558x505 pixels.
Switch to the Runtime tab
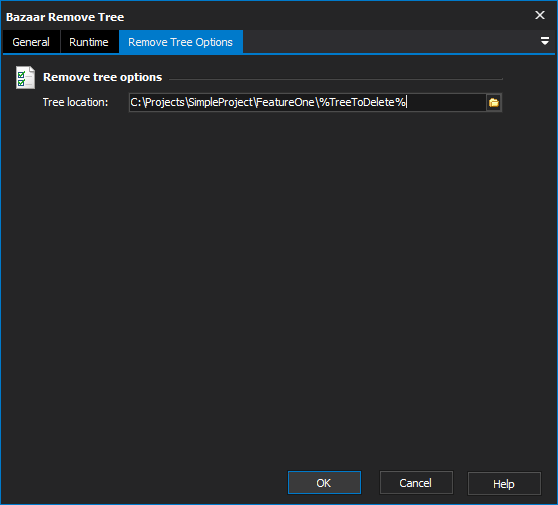[x=89, y=42]
